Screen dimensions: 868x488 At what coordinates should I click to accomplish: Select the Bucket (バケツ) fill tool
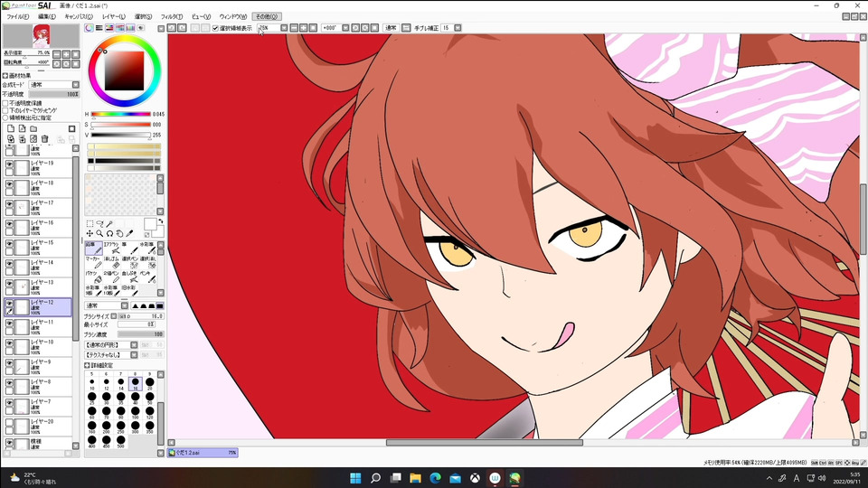click(93, 277)
